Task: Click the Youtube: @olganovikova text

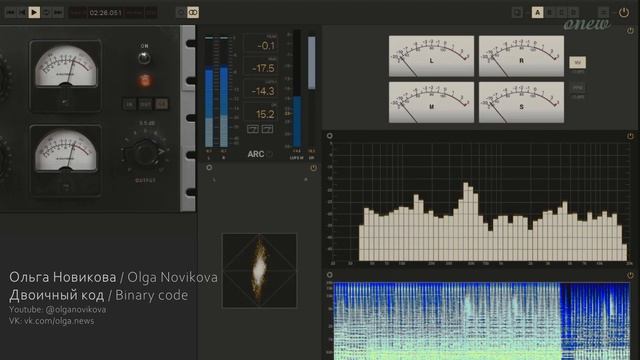Action: click(58, 309)
